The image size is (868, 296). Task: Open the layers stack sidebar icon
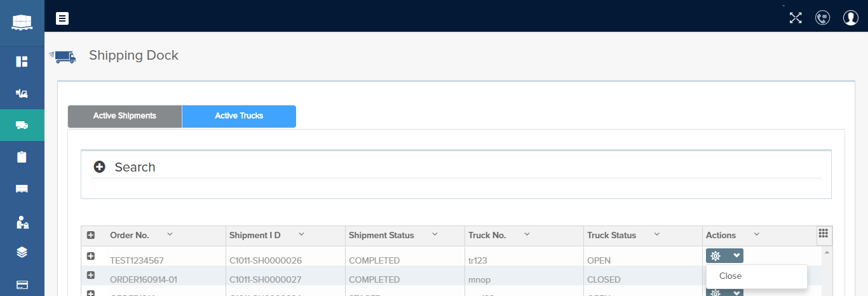[22, 252]
